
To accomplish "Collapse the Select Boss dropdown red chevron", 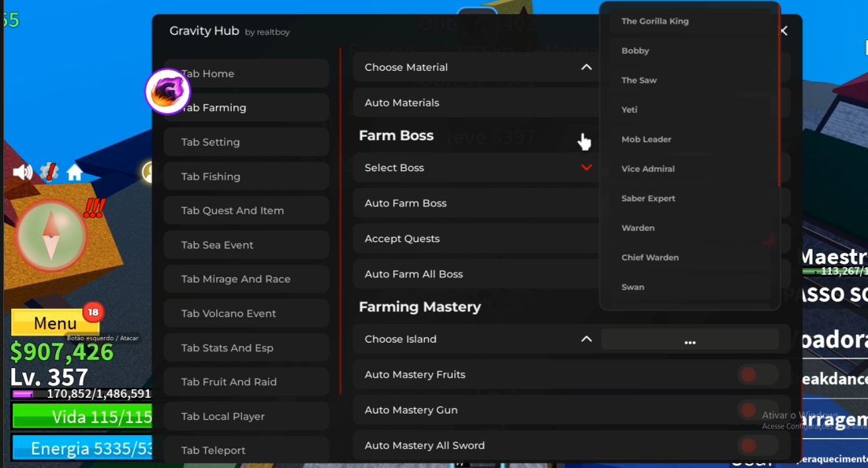I will (x=586, y=168).
